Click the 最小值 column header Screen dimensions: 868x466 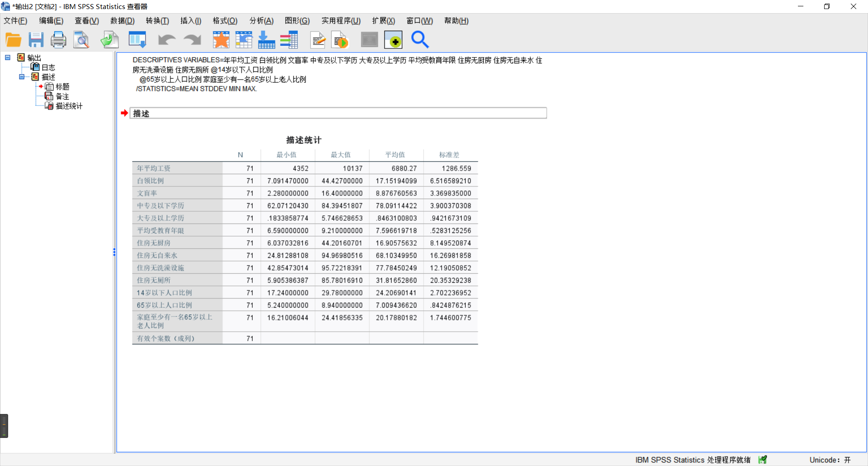point(287,155)
